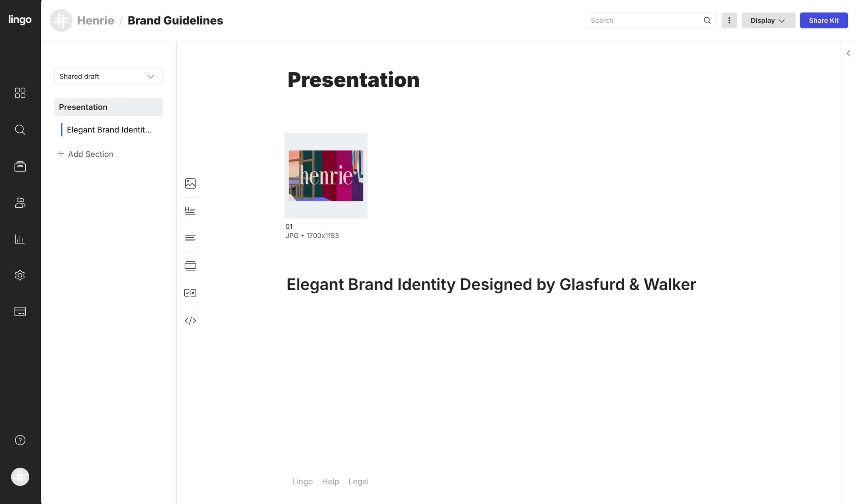Select the Elegant Brand Identit... heading item
Viewport: 857px width, 504px height.
tap(109, 130)
